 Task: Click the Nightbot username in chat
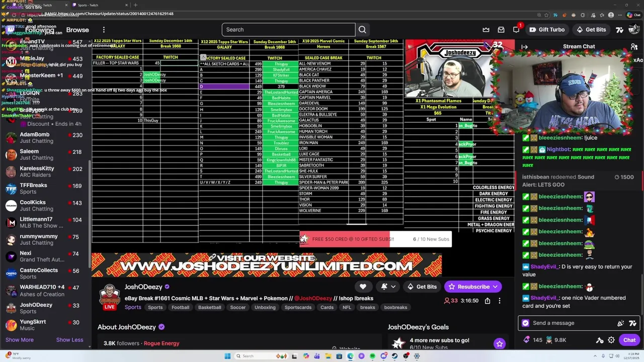coord(558,149)
